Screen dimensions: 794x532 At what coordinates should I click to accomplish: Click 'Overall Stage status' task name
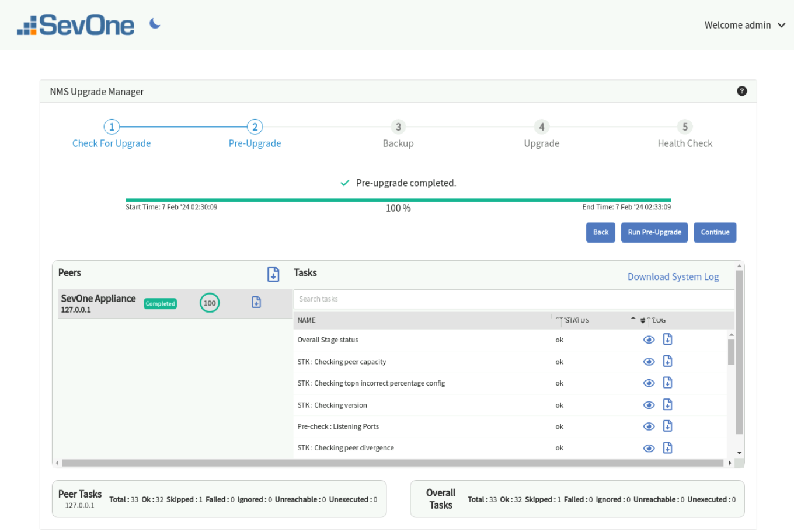click(328, 339)
